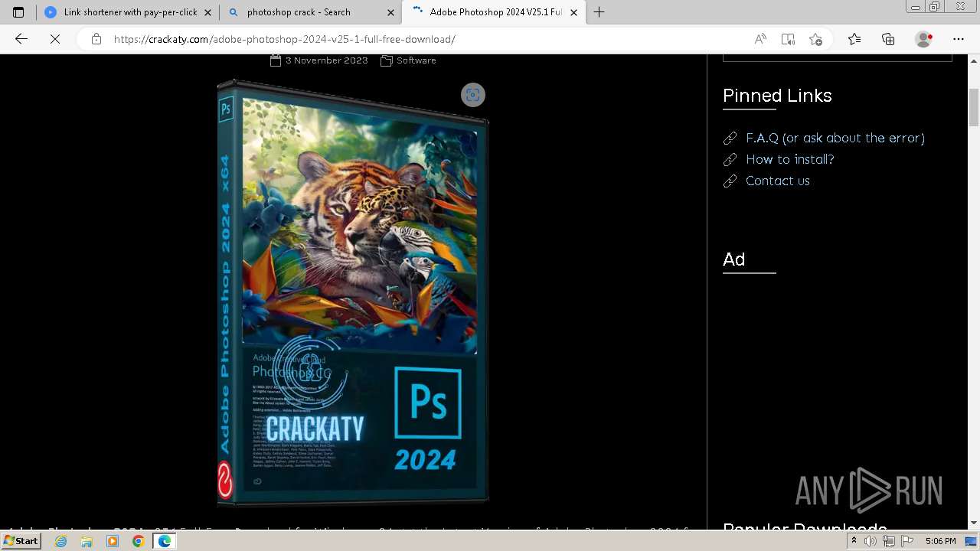The image size is (980, 551).
Task: Open the Photoshop 2024 box image
Action: click(x=353, y=293)
